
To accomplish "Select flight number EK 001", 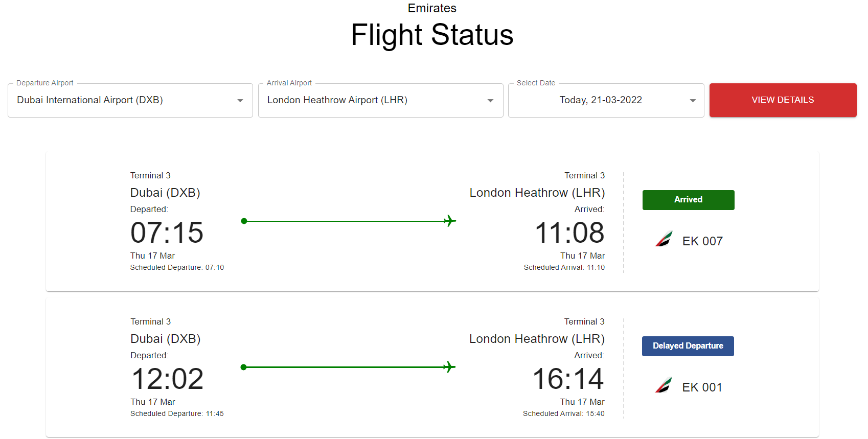I will point(702,387).
